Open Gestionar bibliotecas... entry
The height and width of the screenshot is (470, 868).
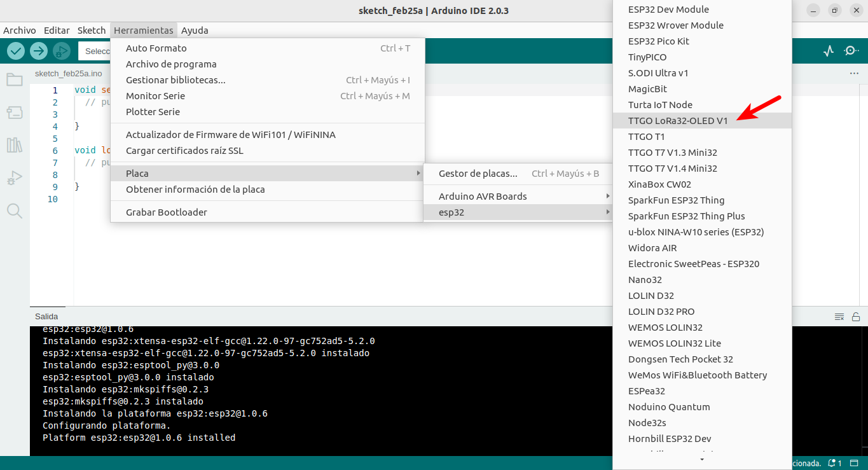point(267,80)
